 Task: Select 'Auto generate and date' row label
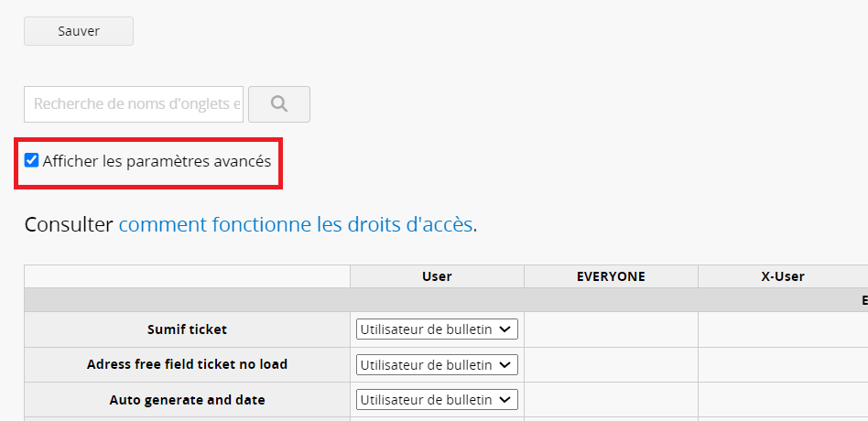coord(187,400)
